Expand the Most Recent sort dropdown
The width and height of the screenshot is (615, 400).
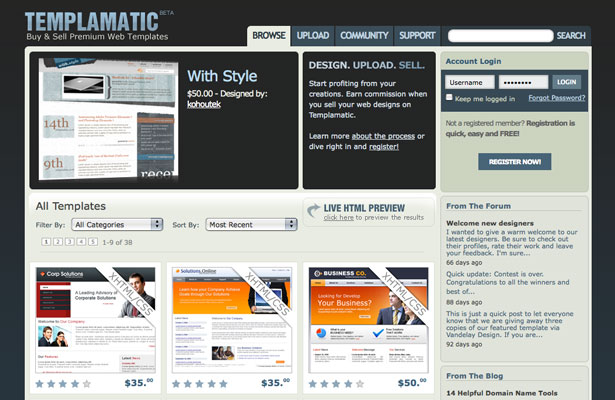(251, 224)
